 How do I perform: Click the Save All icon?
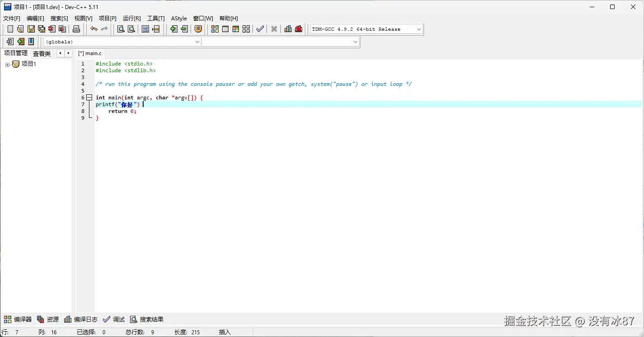coord(42,29)
